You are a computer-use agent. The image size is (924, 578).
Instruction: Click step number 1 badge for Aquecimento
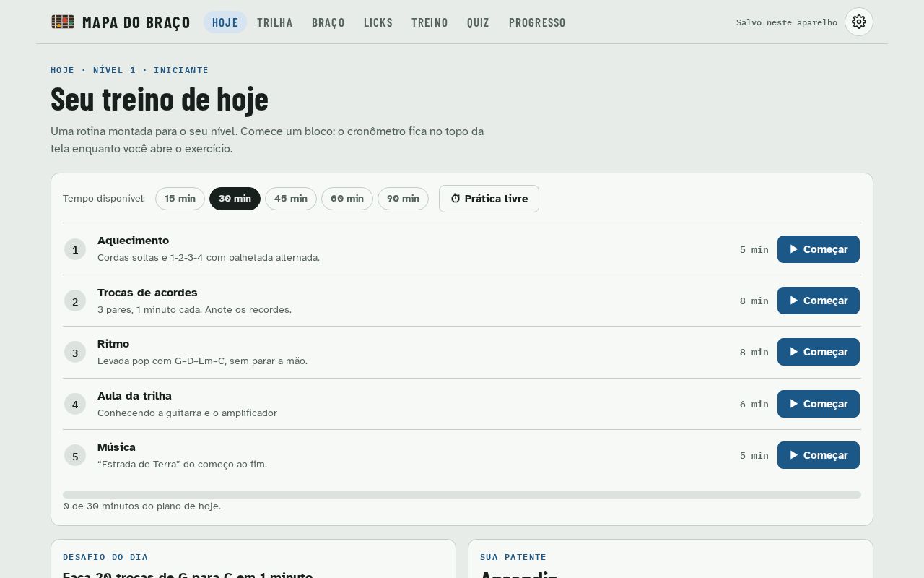(x=75, y=249)
